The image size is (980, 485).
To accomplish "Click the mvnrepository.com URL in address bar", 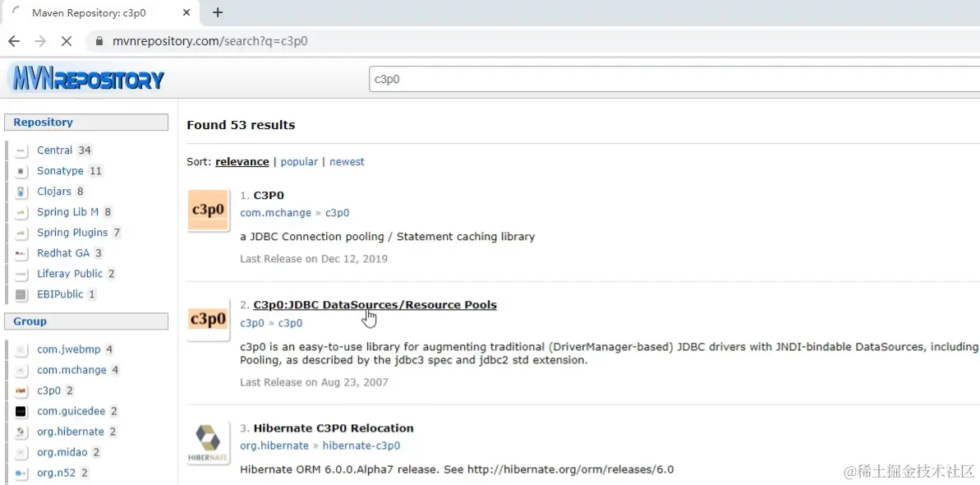I will pos(210,42).
